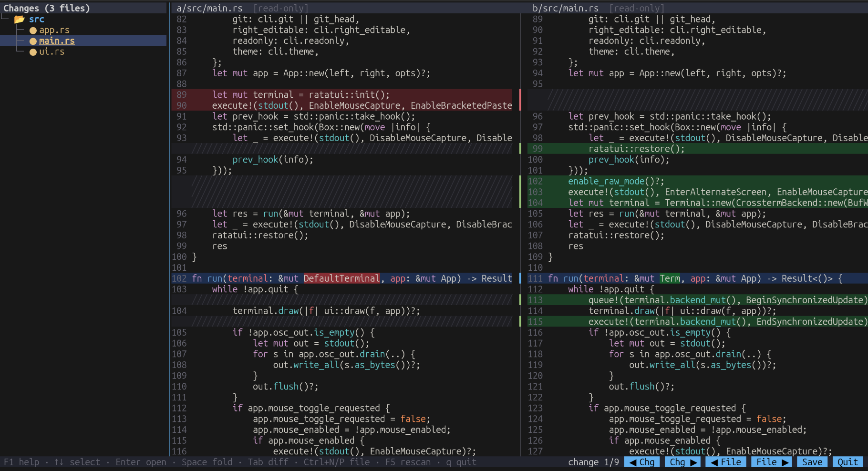Click left pane line 113 'app.mouse_toggle_requested = false;'
Image resolution: width=868 pixels, height=471 pixels.
click(341, 419)
